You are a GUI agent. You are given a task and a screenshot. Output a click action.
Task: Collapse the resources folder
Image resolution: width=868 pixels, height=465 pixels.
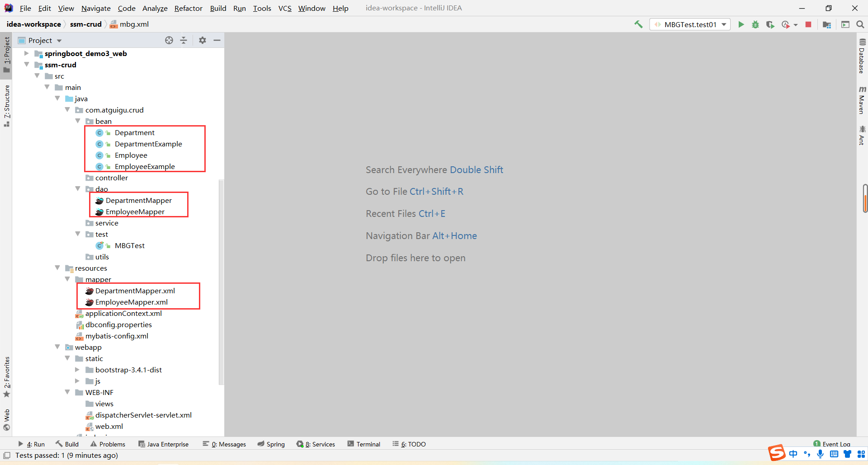(57, 268)
